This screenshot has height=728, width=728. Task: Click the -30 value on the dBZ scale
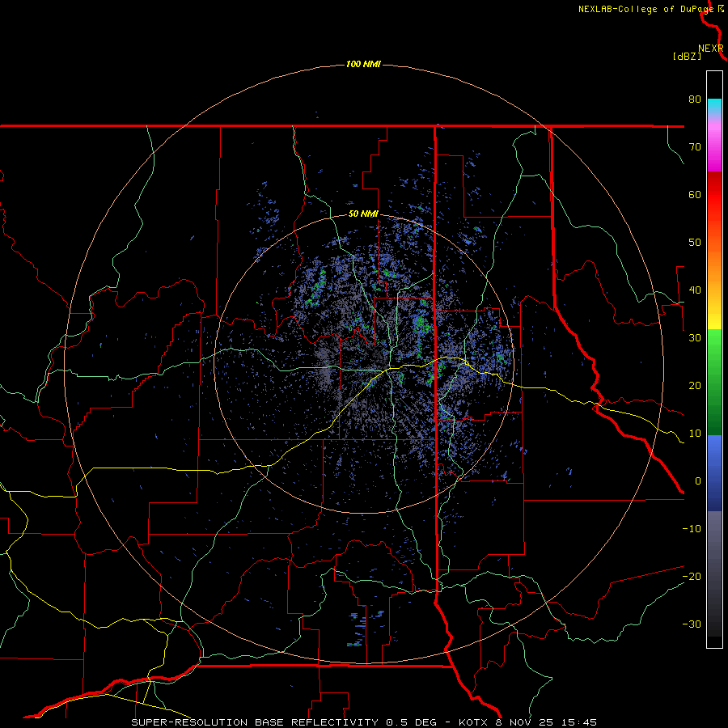[x=692, y=624]
